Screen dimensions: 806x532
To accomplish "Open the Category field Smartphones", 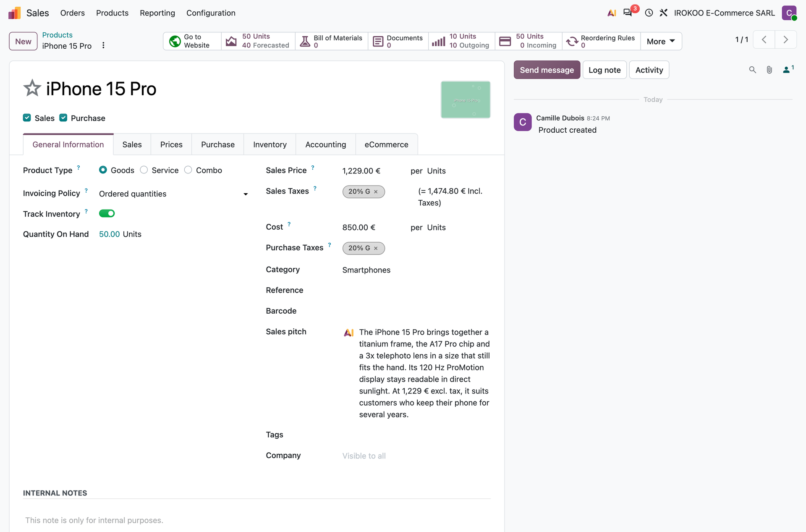I will coord(366,270).
